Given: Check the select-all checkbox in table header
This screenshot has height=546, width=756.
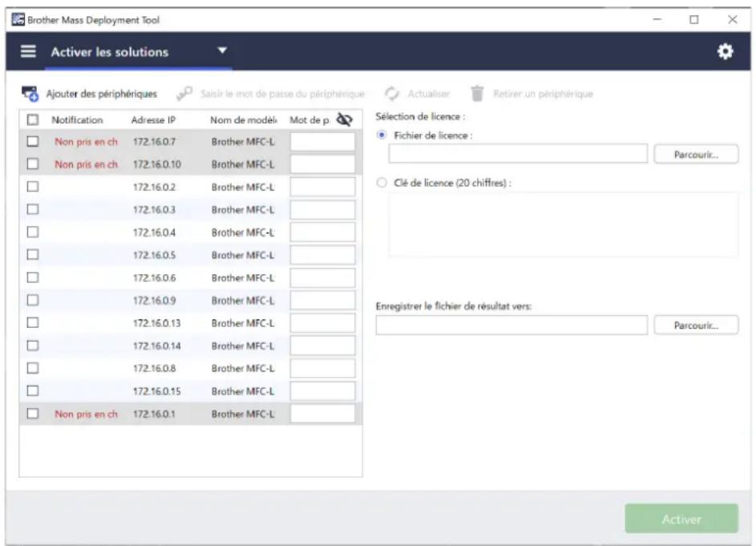Looking at the screenshot, I should coord(32,119).
